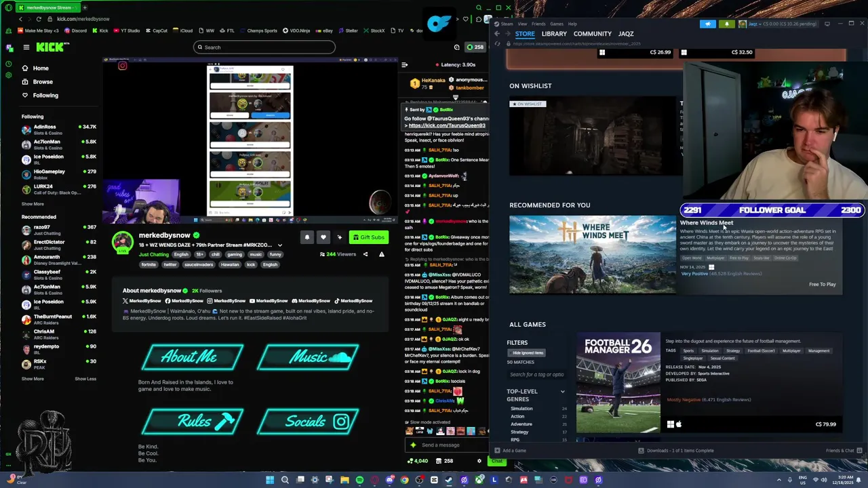The height and width of the screenshot is (488, 868).
Task: Open the StockX bookmark
Action: [x=374, y=30]
